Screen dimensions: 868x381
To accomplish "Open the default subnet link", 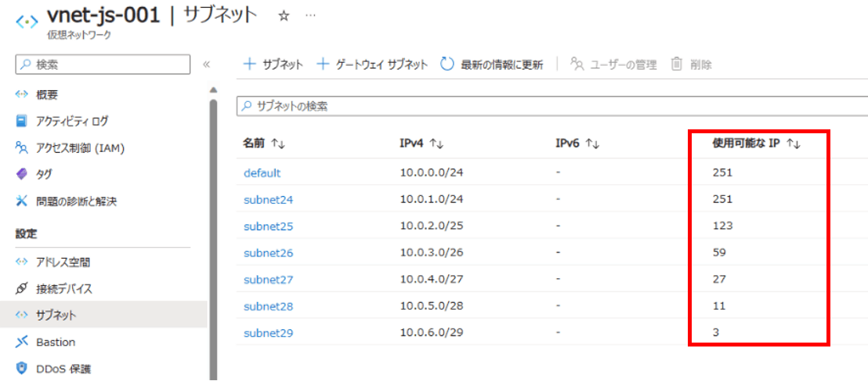I will (262, 172).
